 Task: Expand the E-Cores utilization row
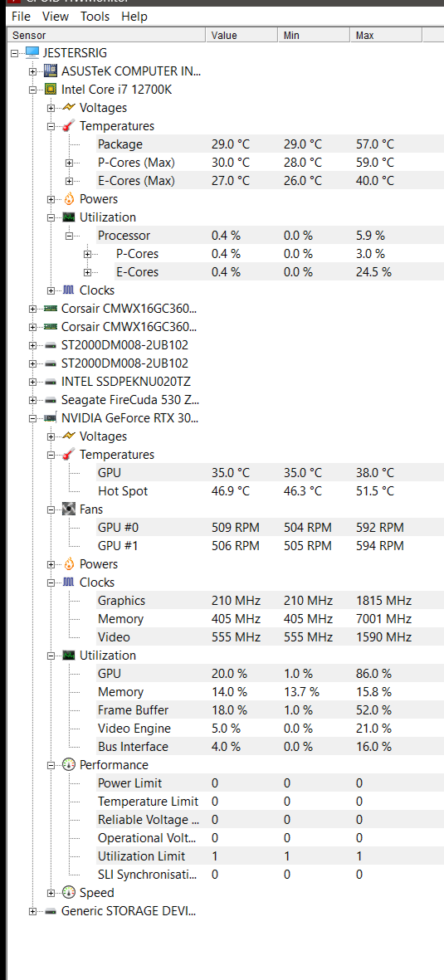[x=87, y=272]
